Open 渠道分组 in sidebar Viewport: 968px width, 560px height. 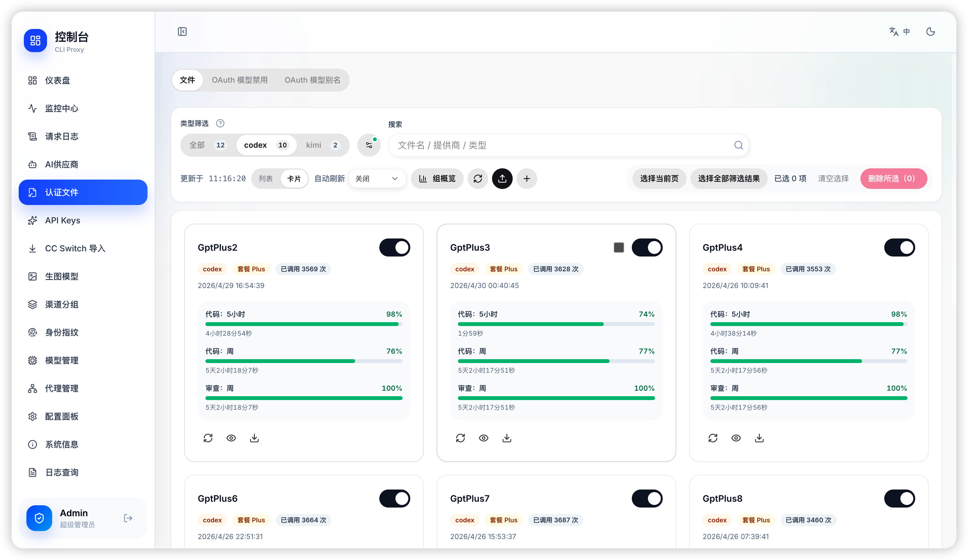tap(83, 304)
